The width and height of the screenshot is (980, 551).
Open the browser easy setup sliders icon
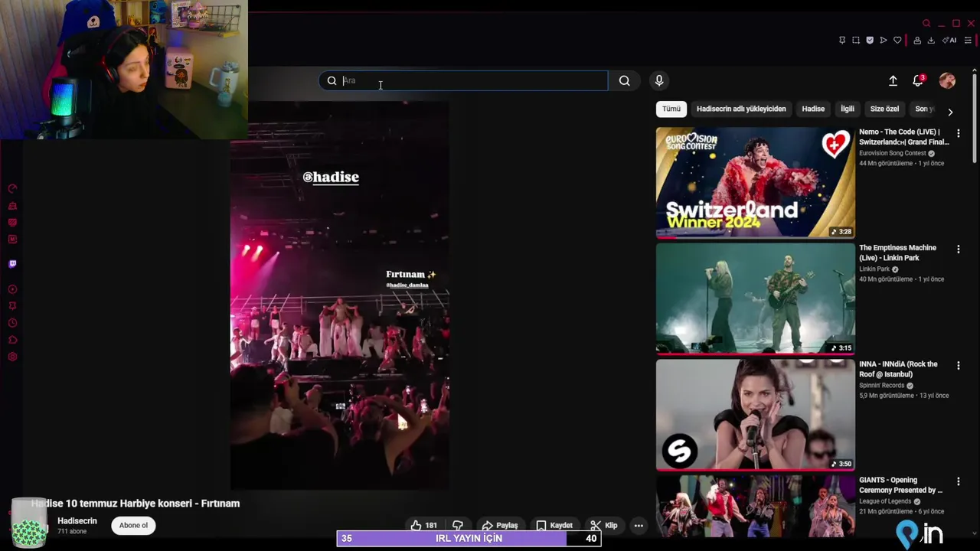pyautogui.click(x=968, y=41)
